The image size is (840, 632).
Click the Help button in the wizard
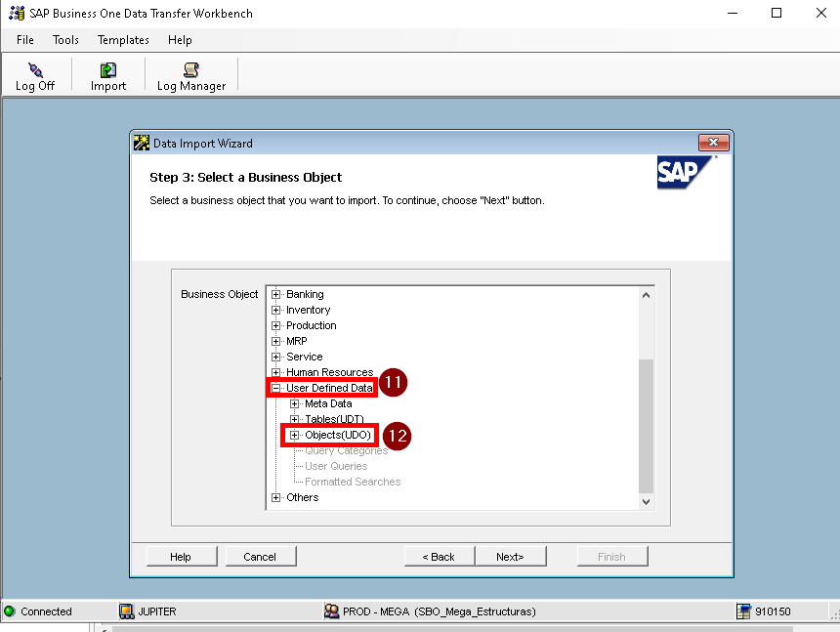(182, 557)
